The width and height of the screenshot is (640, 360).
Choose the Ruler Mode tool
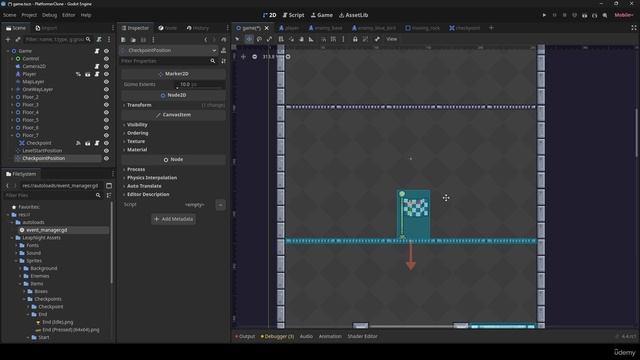point(311,39)
